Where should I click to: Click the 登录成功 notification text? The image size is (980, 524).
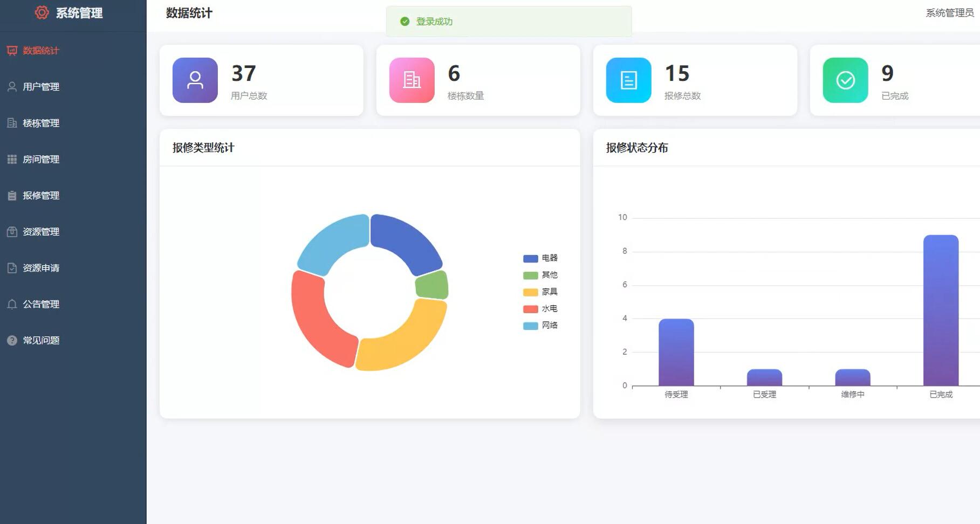(434, 22)
